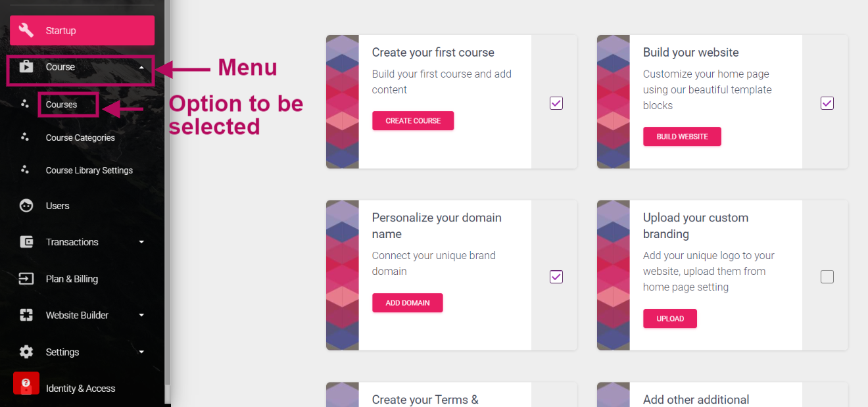Viewport: 868px width, 407px height.
Task: Click the red help question-mark icon
Action: coord(26,383)
